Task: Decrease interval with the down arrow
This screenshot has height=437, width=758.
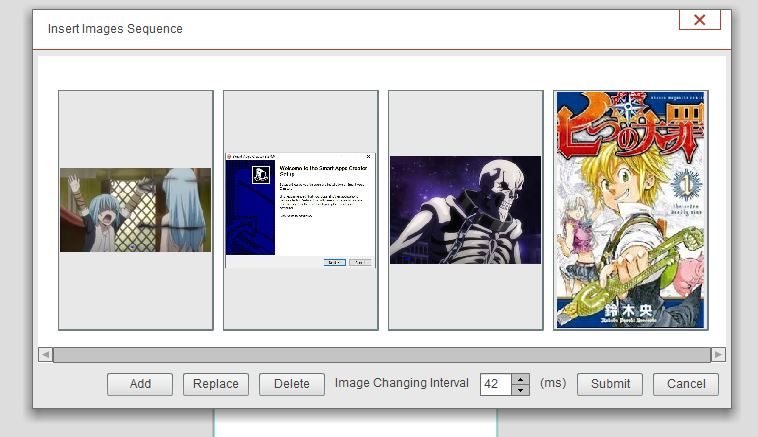Action: click(520, 390)
